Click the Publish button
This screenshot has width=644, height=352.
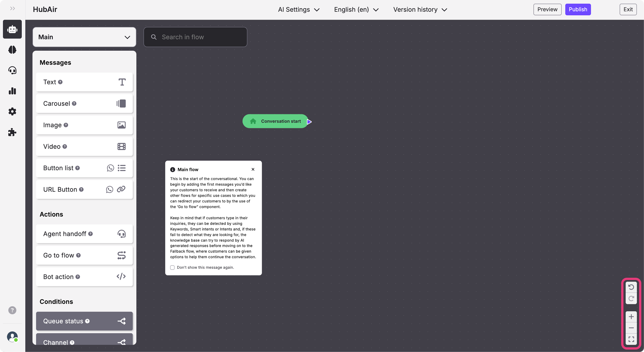tap(578, 10)
